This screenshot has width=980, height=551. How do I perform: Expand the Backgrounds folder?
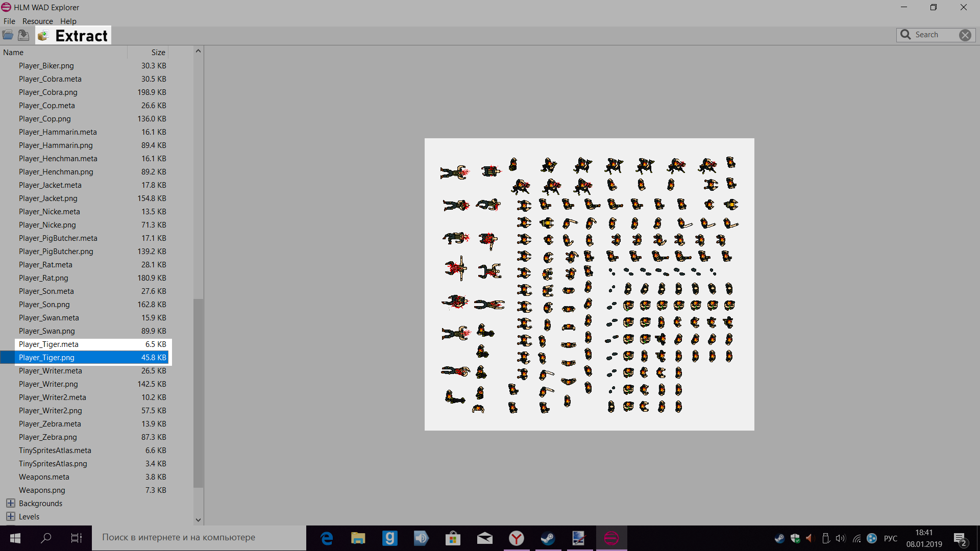(10, 503)
